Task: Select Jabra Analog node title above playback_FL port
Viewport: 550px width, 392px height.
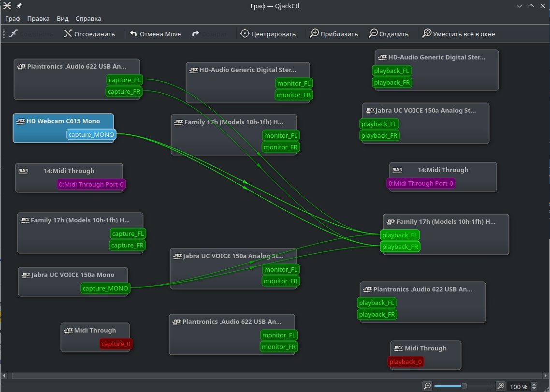Action: [426, 111]
